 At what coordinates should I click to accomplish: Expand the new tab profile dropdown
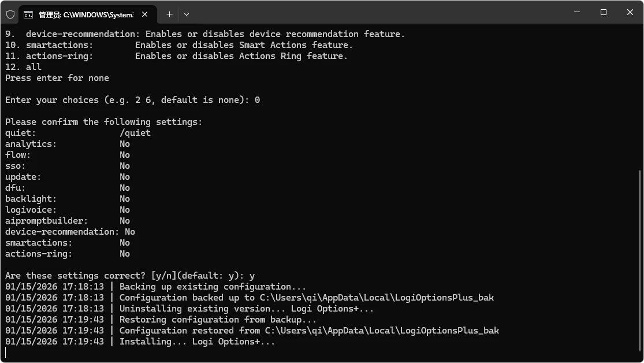coord(186,14)
